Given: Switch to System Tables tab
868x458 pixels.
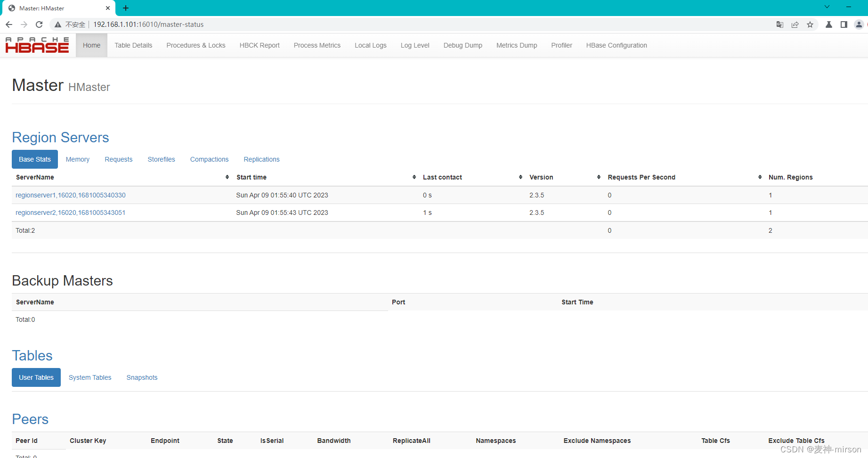Looking at the screenshot, I should click(90, 377).
